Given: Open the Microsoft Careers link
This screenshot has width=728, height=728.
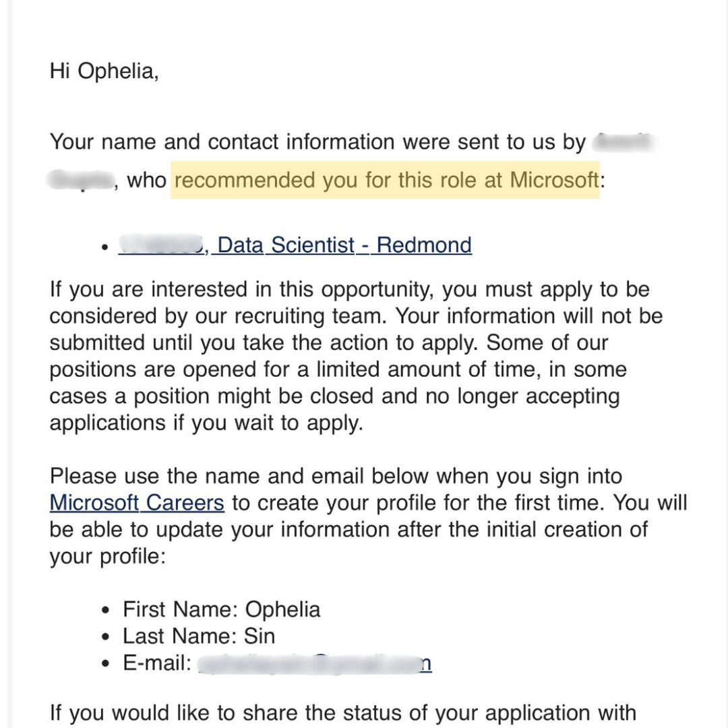Looking at the screenshot, I should tap(137, 503).
